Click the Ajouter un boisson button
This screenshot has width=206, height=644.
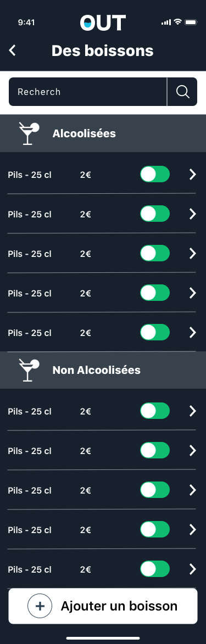click(x=103, y=606)
